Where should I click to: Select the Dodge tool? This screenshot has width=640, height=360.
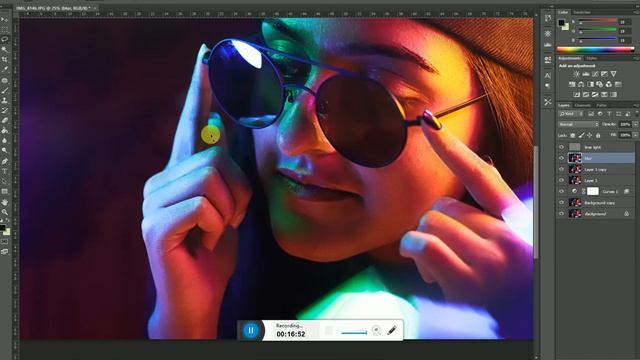(x=4, y=151)
